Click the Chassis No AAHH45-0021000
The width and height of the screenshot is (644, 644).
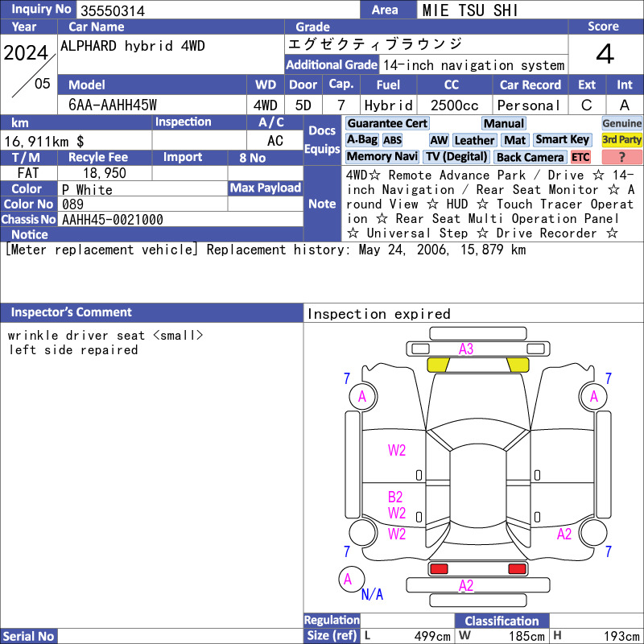pos(113,220)
